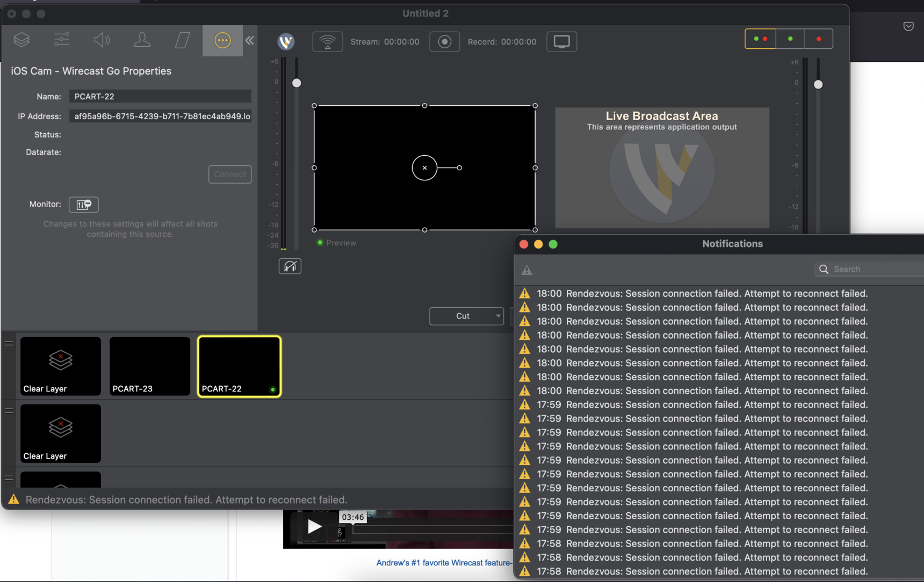Click the green dot on PCART-22 thumbnail
This screenshot has height=582, width=924.
(x=273, y=390)
